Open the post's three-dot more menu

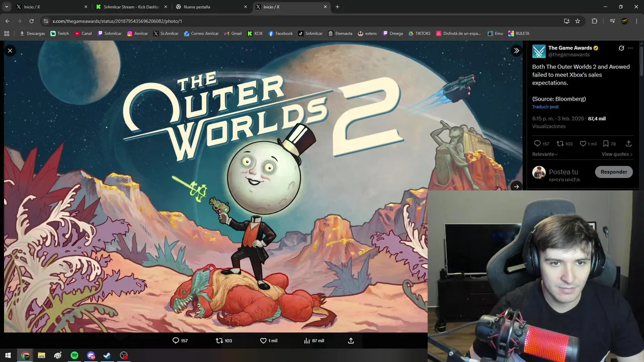pos(630,48)
